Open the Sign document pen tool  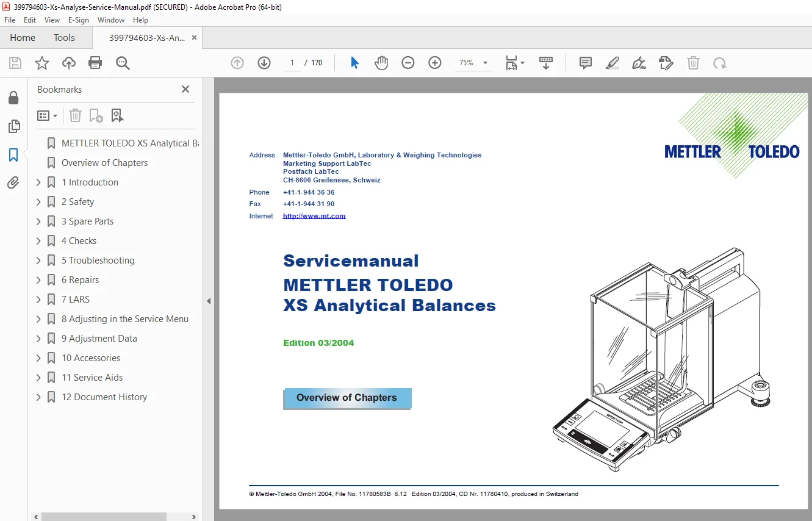pos(639,63)
